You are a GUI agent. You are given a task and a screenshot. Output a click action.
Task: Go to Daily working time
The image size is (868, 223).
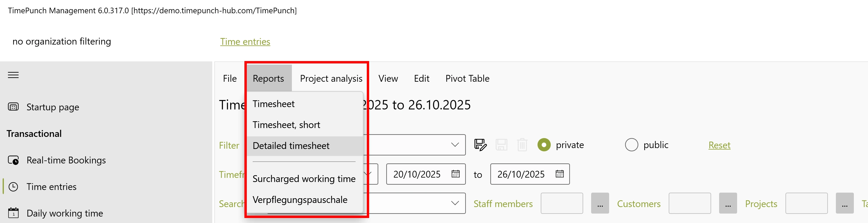coord(65,213)
